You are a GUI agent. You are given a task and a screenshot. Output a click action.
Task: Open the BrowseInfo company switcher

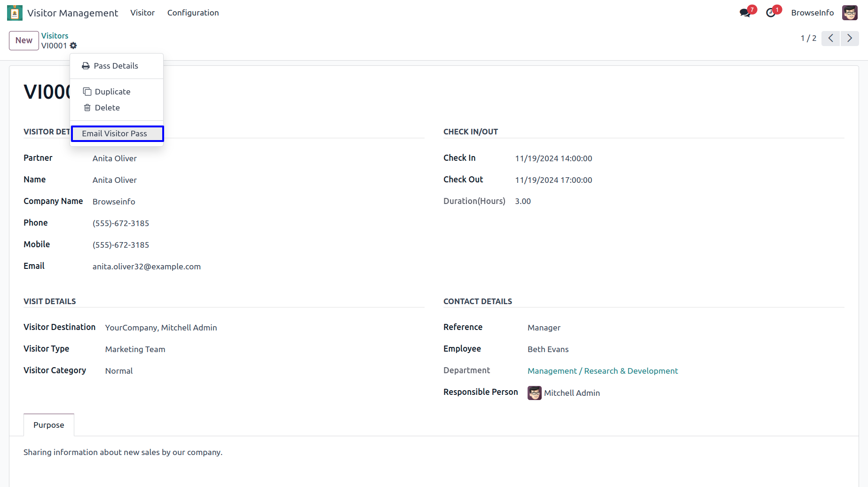pyautogui.click(x=812, y=13)
